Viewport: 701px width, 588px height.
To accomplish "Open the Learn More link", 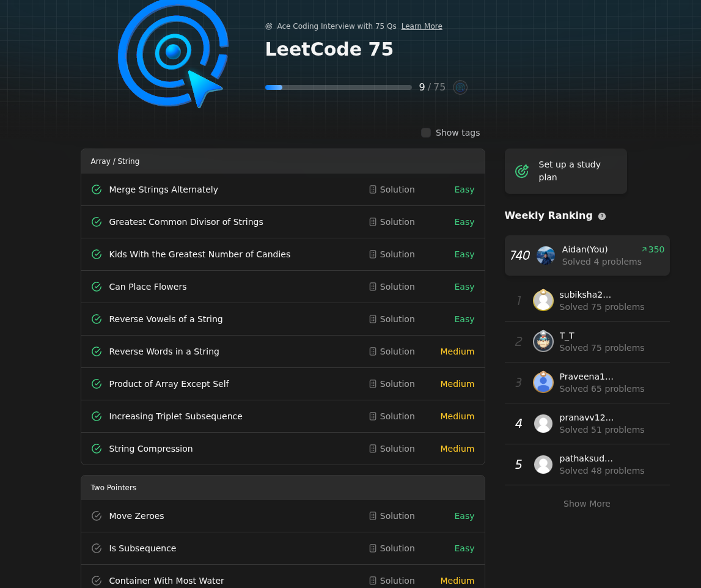I will click(x=422, y=26).
